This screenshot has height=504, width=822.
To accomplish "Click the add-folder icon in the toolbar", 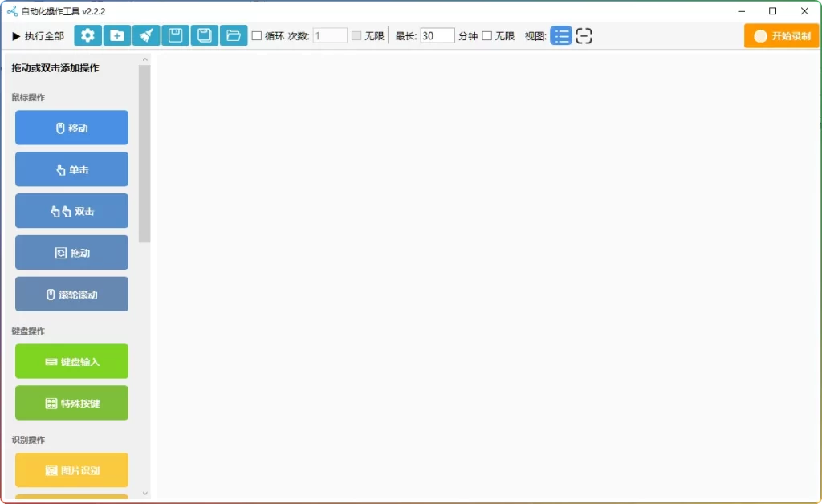I will point(117,35).
